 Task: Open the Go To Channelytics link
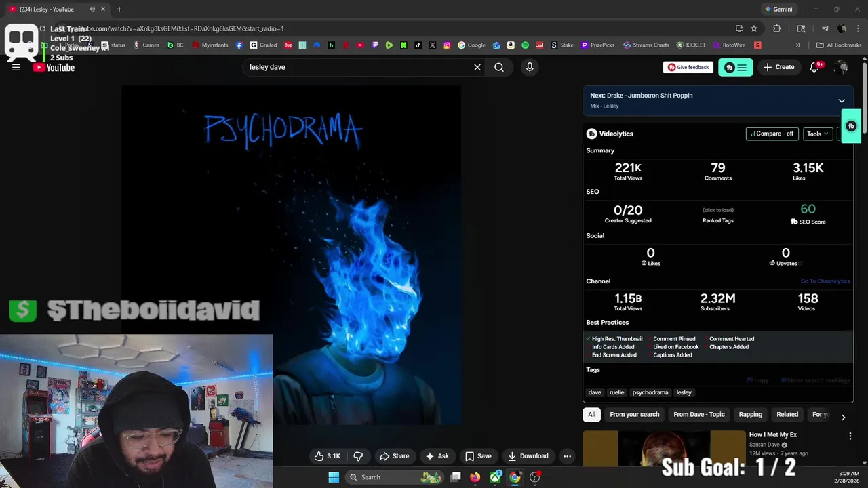click(x=825, y=281)
